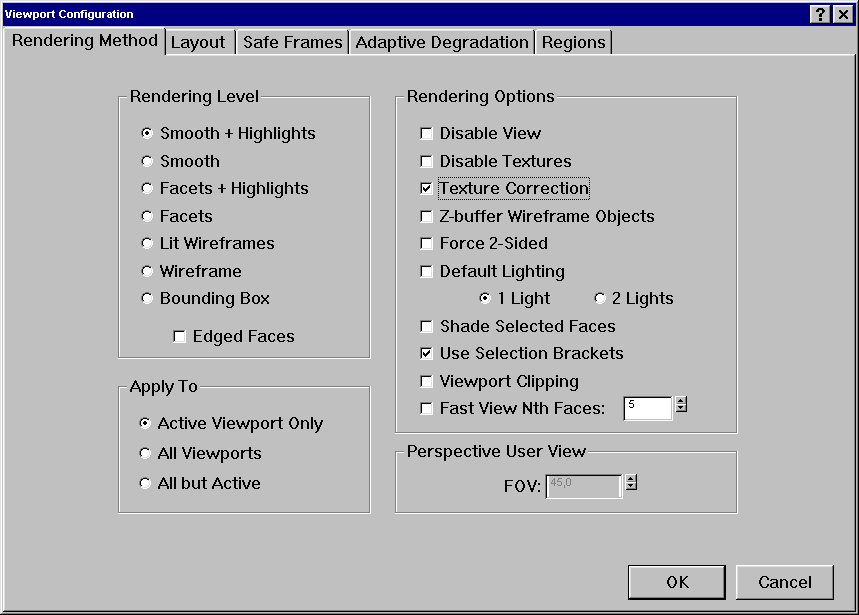This screenshot has height=615, width=859.
Task: Switch to the Regions tab
Action: [x=573, y=42]
